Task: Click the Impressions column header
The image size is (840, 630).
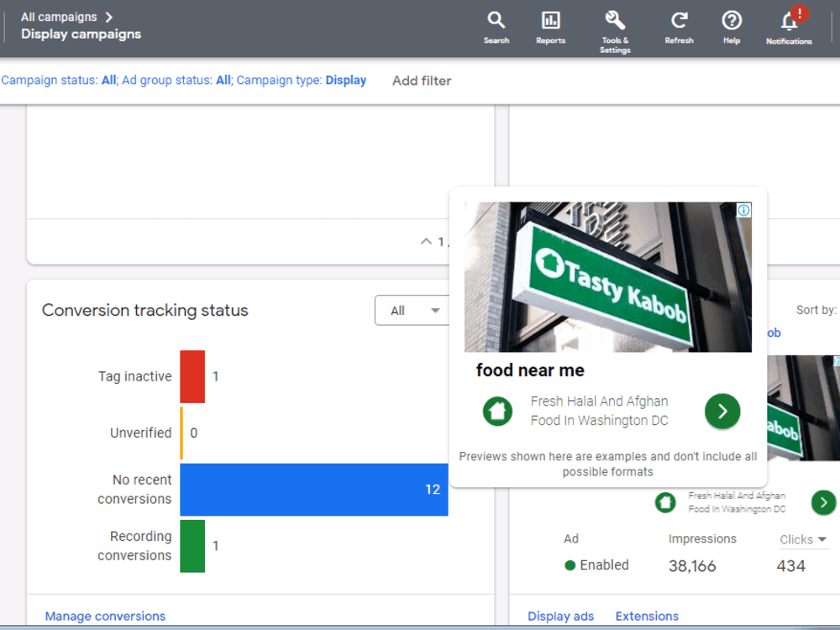Action: pyautogui.click(x=702, y=539)
